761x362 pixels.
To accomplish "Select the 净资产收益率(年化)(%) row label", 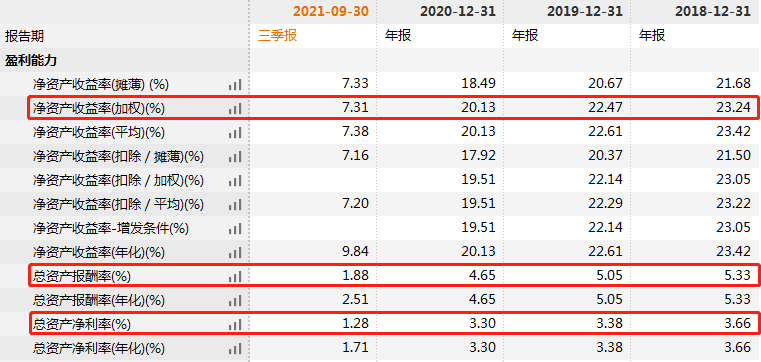I will click(x=99, y=253).
